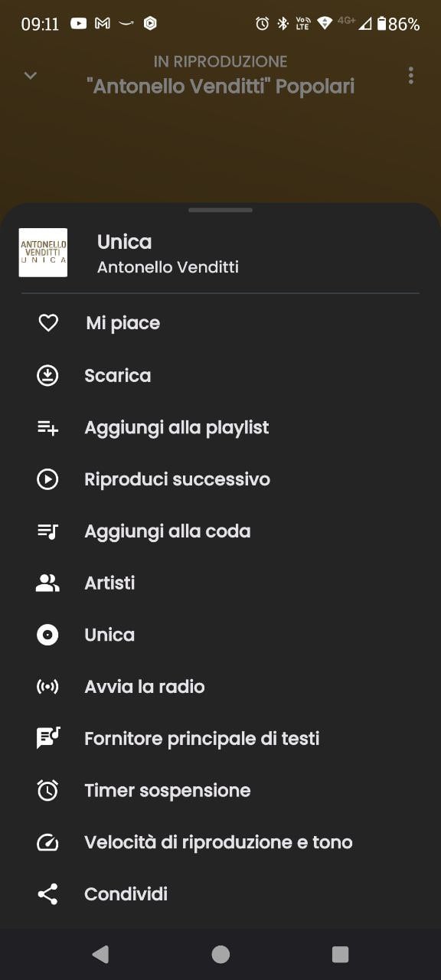
Task: Open Artisti via the people icon
Action: tap(47, 583)
